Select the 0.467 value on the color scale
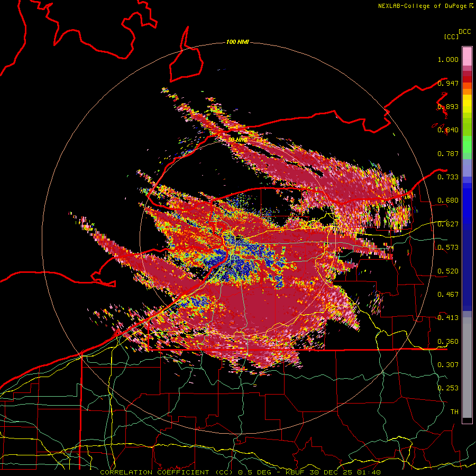 point(448,295)
